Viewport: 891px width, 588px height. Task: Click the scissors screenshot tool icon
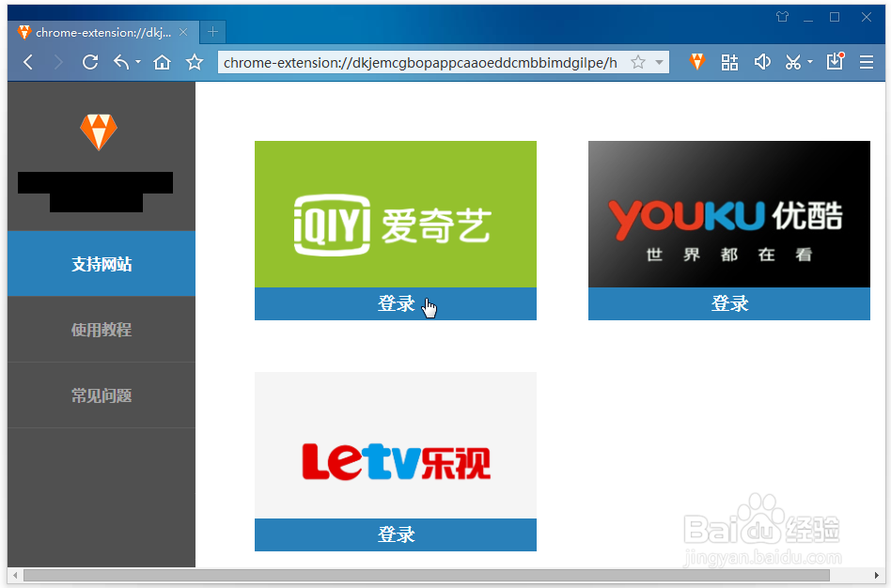coord(793,62)
